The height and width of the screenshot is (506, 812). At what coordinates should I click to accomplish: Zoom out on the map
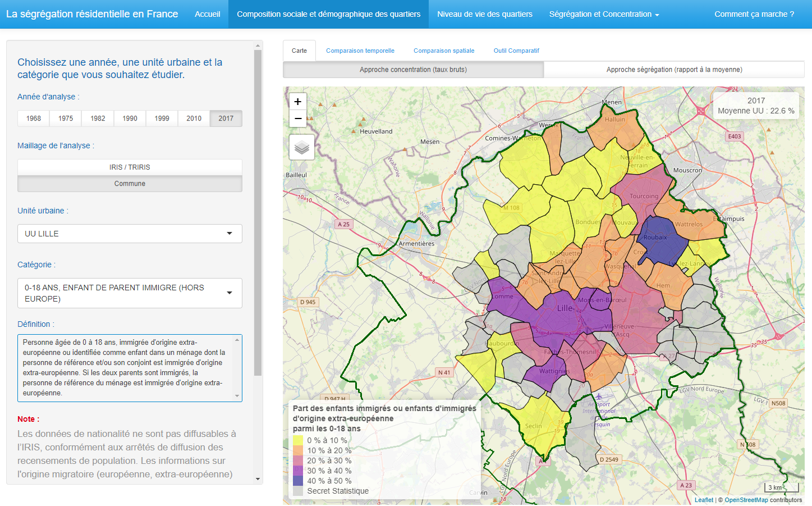click(x=298, y=118)
